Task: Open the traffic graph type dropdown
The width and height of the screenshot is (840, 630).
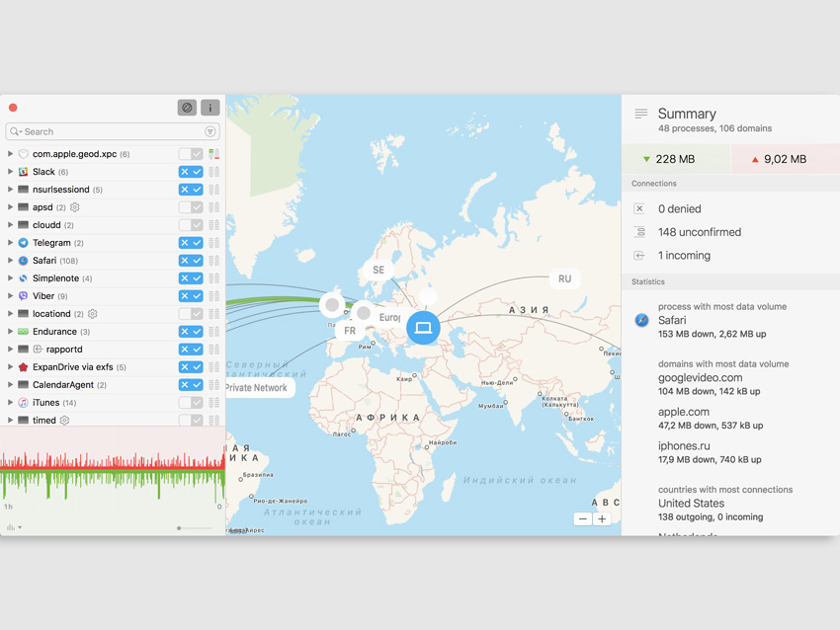Action: pos(14,527)
